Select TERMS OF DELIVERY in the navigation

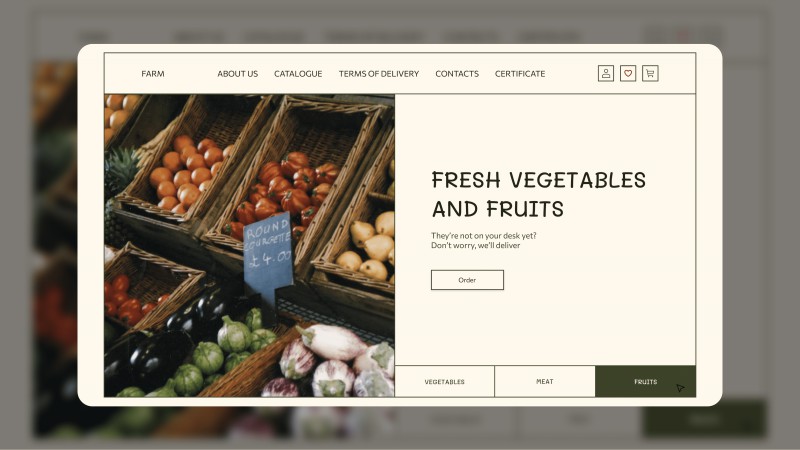point(379,73)
